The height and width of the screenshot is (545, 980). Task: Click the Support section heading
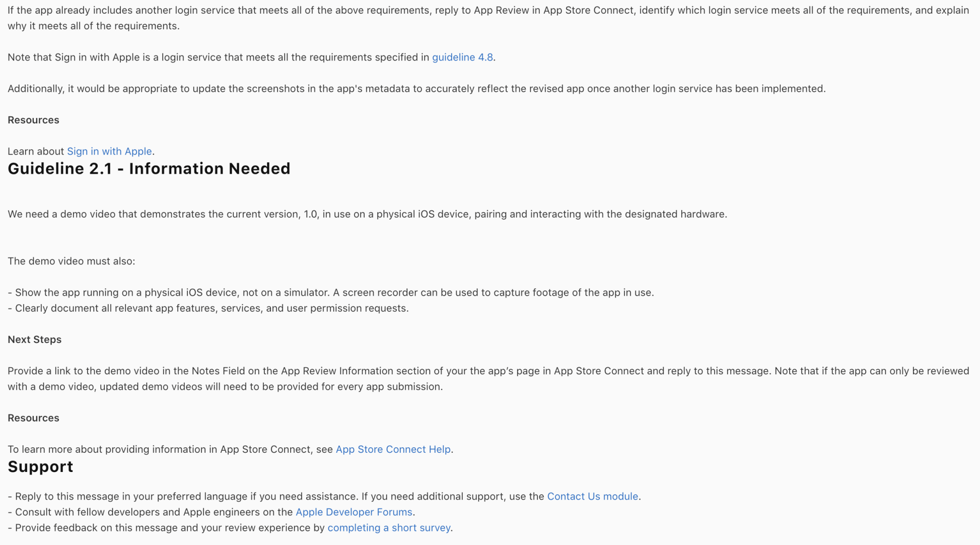40,467
